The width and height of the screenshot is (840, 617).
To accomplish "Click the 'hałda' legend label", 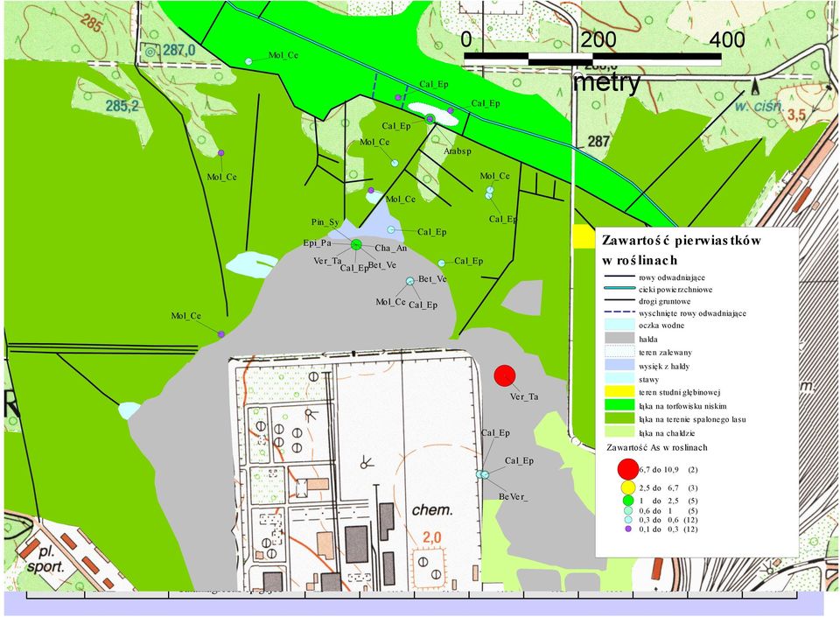I will (648, 339).
